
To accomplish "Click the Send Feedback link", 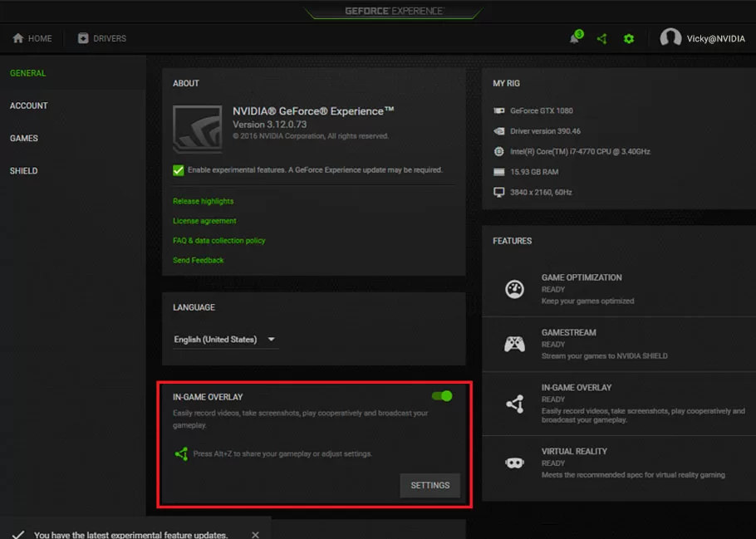I will pyautogui.click(x=199, y=260).
